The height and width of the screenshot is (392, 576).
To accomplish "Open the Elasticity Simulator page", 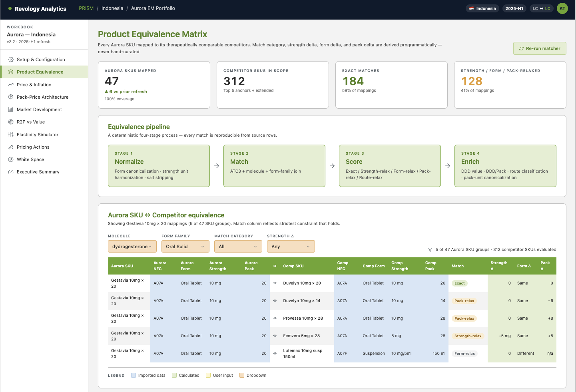I will (x=44, y=135).
